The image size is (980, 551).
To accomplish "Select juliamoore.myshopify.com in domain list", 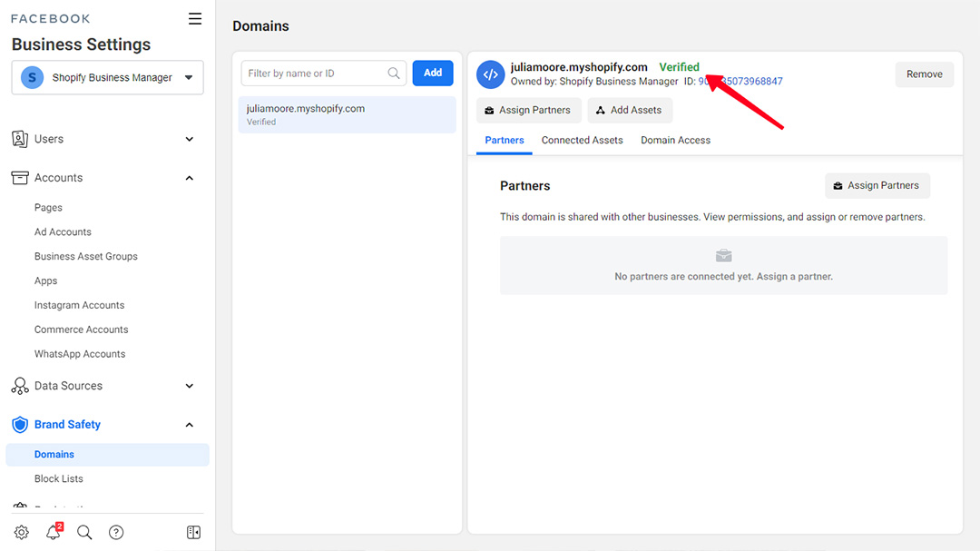I will pyautogui.click(x=347, y=114).
